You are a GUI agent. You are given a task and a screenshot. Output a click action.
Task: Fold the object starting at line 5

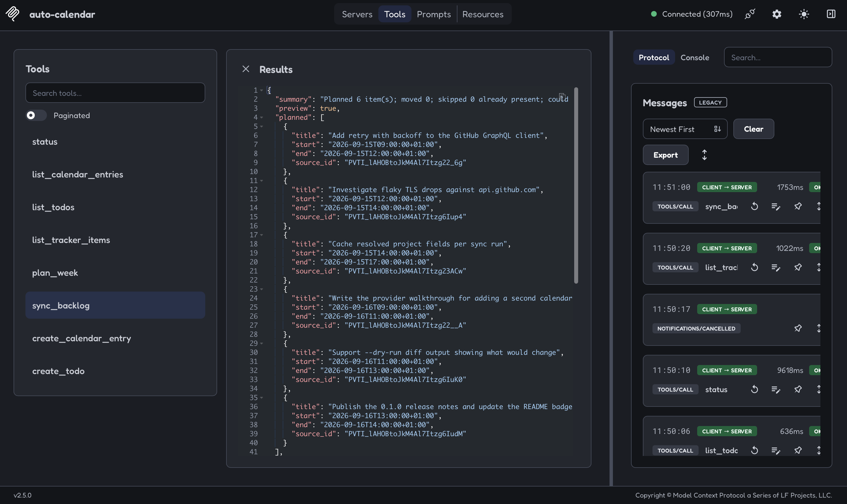tap(262, 126)
